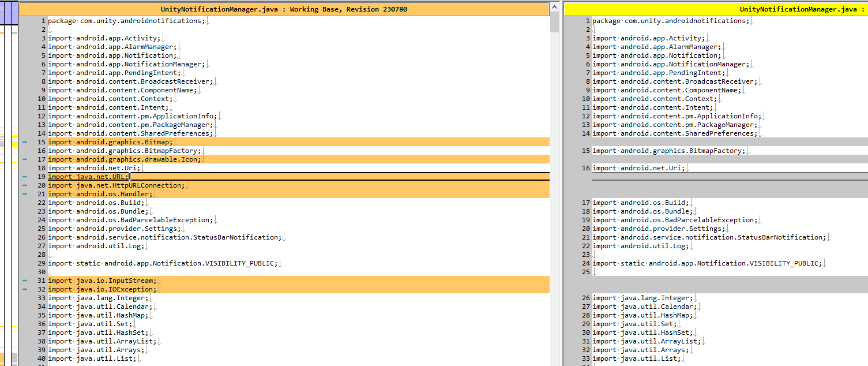Click right pane static VISIBILITY_PUBLIC import on line 24
The image size is (868, 366).
(x=707, y=263)
